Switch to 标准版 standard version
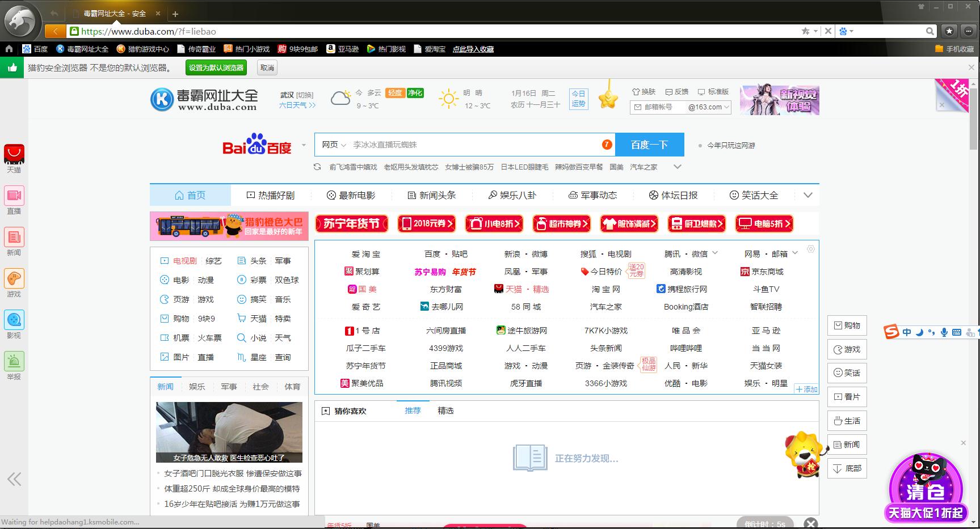This screenshot has width=980, height=529. tap(713, 92)
